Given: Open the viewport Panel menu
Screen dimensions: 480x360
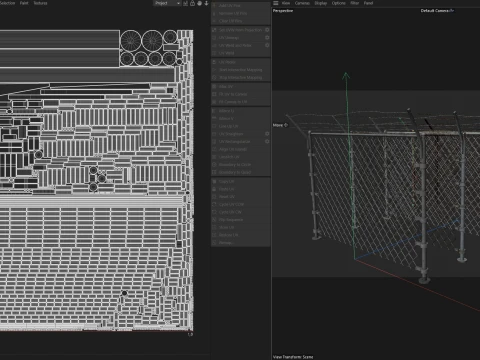Looking at the screenshot, I should (368, 3).
